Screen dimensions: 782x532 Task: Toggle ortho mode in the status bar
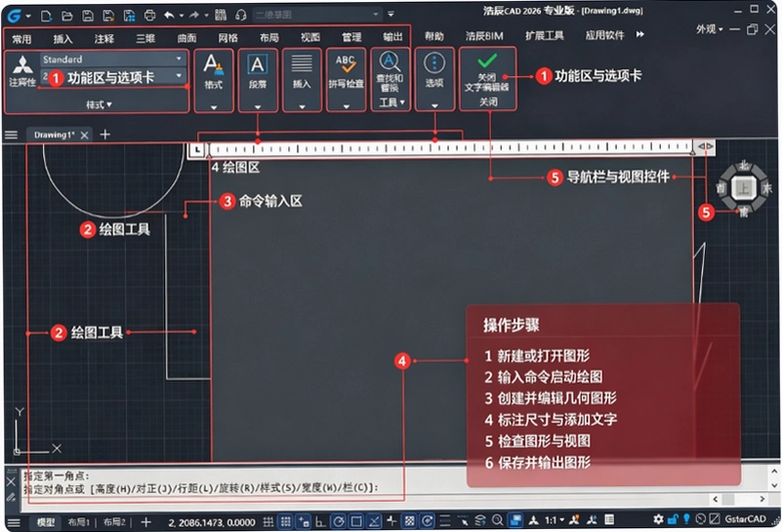[320, 521]
